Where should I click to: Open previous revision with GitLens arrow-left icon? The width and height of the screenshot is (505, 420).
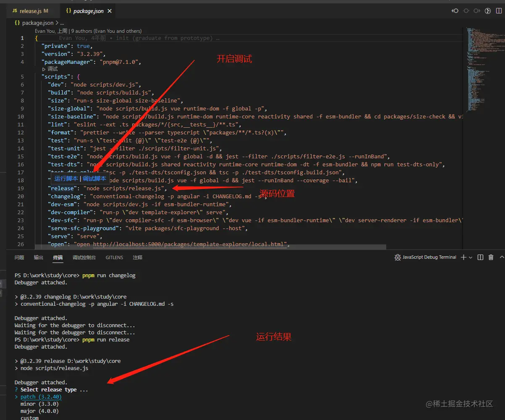(x=455, y=11)
